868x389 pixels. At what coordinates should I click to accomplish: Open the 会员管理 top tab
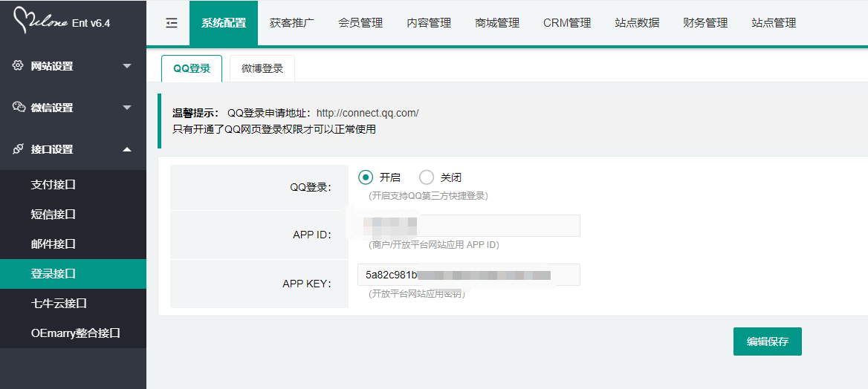360,23
